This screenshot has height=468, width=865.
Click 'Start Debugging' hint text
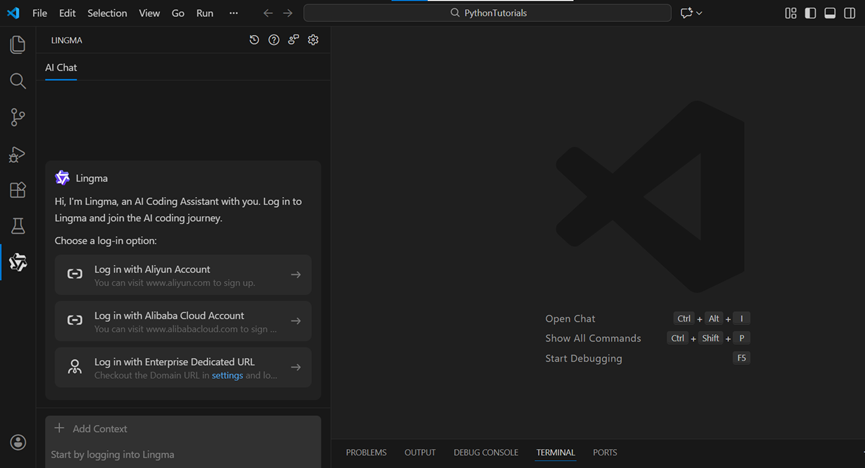(x=584, y=358)
